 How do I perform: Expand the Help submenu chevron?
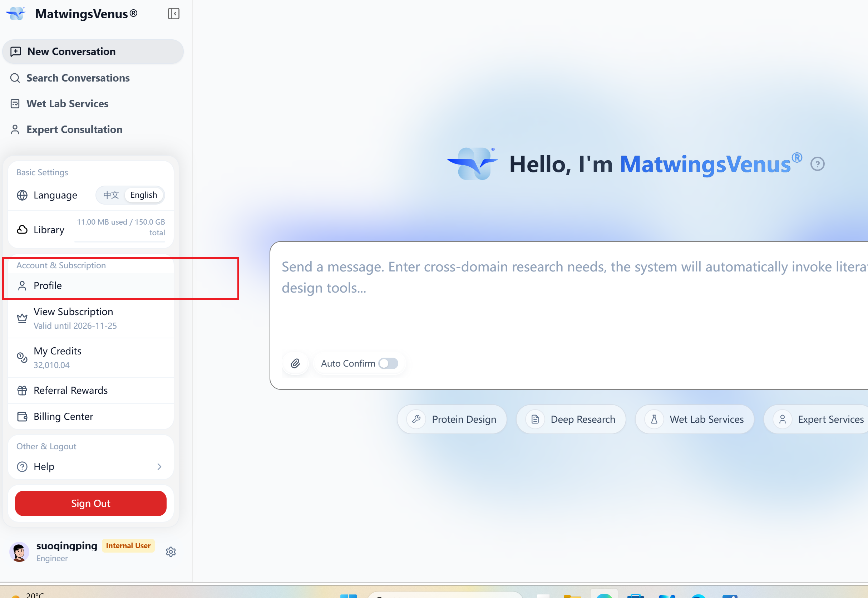click(x=159, y=467)
